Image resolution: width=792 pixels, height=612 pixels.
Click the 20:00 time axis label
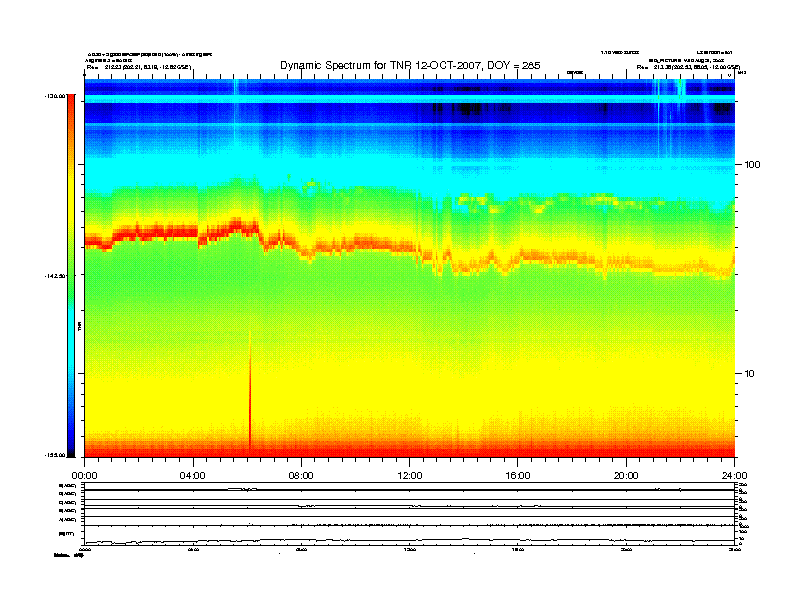click(626, 476)
